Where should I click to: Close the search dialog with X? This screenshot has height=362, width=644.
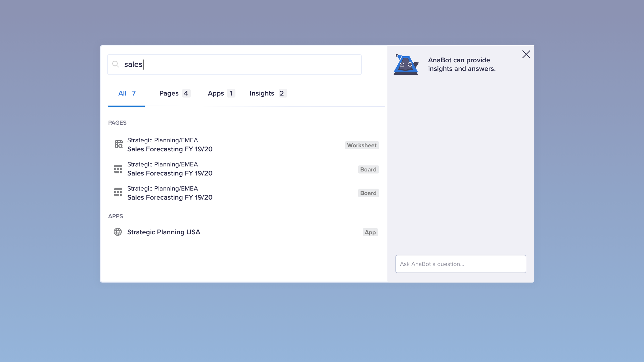pyautogui.click(x=526, y=54)
